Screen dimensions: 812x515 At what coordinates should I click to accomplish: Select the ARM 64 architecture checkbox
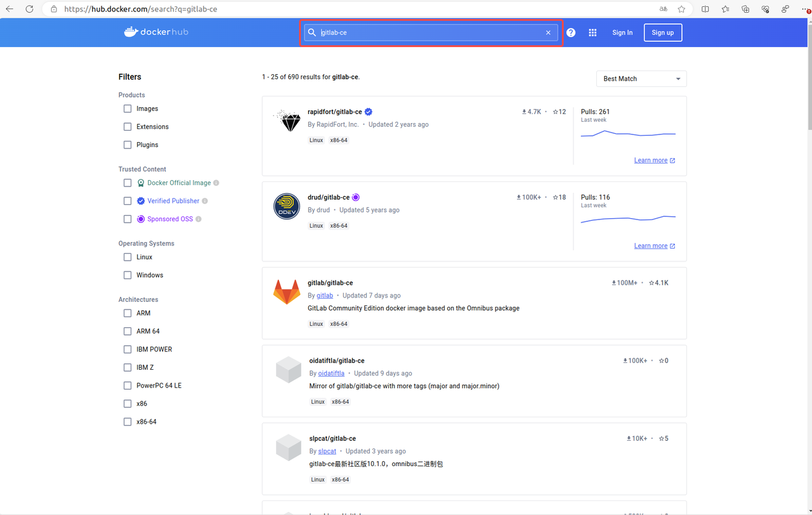coord(128,331)
